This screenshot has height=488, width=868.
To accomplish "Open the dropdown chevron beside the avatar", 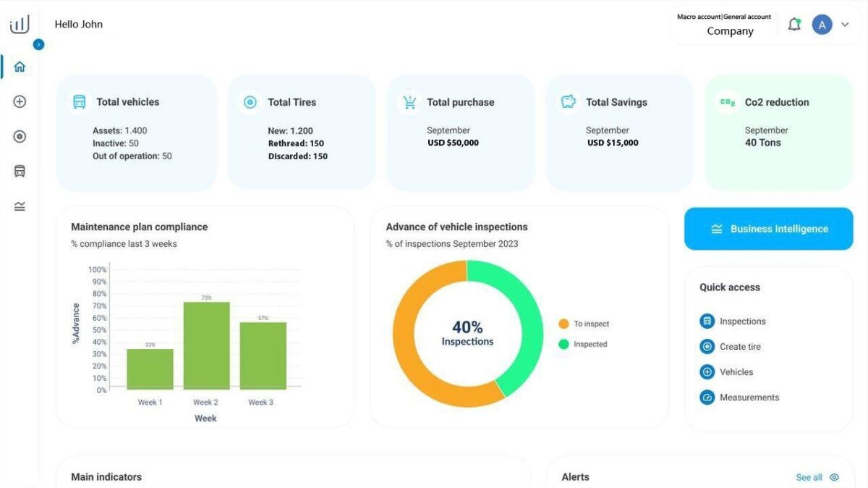I will click(x=845, y=25).
